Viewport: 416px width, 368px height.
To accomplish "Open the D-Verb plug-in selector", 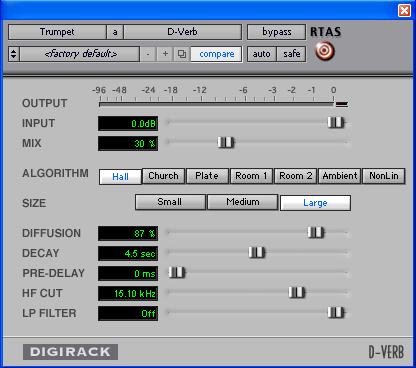I will coord(183,32).
